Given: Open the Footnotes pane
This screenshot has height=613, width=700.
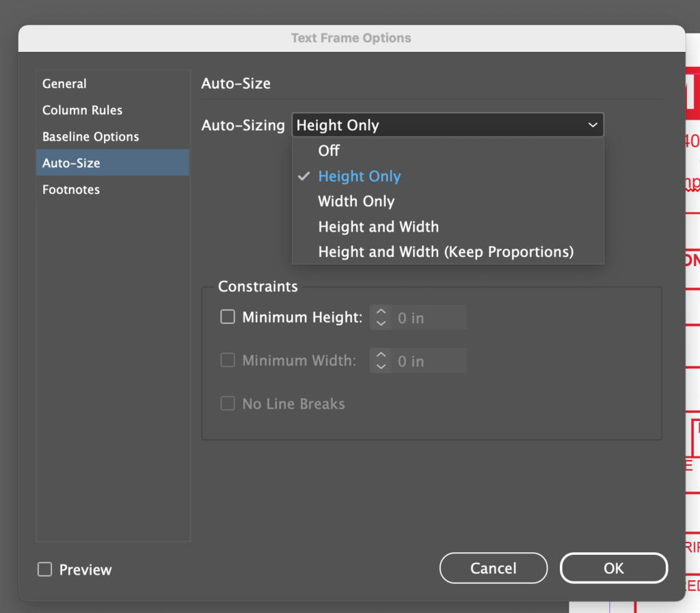Looking at the screenshot, I should click(x=70, y=189).
